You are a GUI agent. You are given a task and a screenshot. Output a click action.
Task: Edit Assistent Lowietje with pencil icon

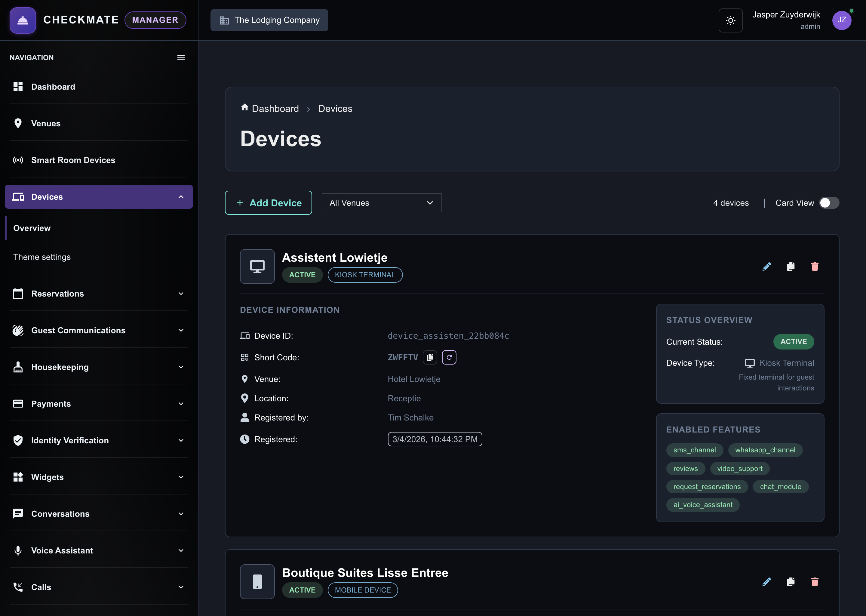(766, 266)
